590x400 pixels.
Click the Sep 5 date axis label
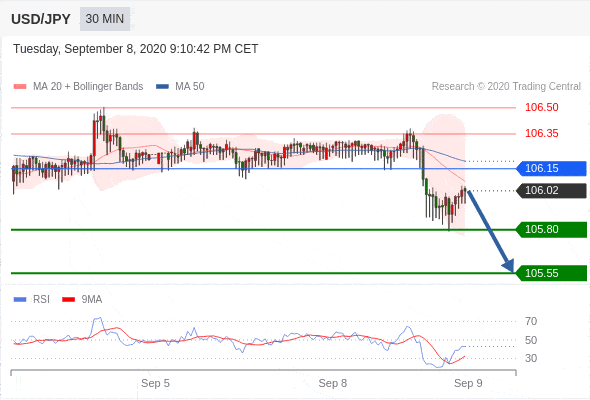pyautogui.click(x=155, y=383)
